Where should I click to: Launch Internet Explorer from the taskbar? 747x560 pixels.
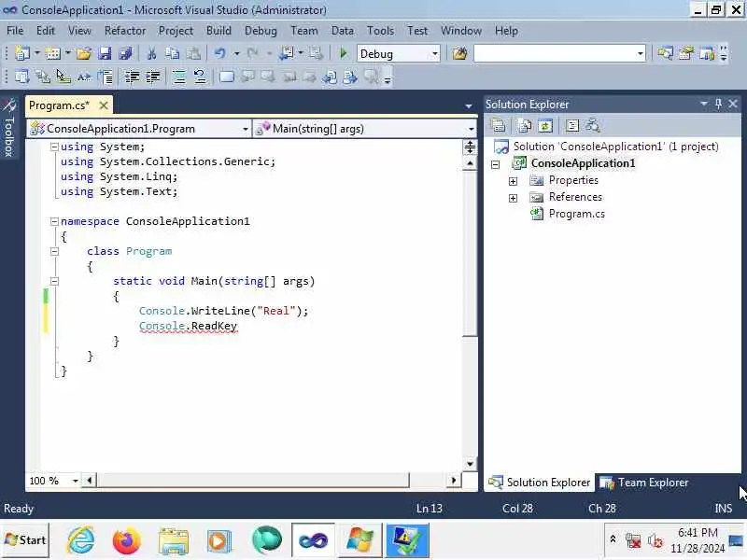click(80, 540)
